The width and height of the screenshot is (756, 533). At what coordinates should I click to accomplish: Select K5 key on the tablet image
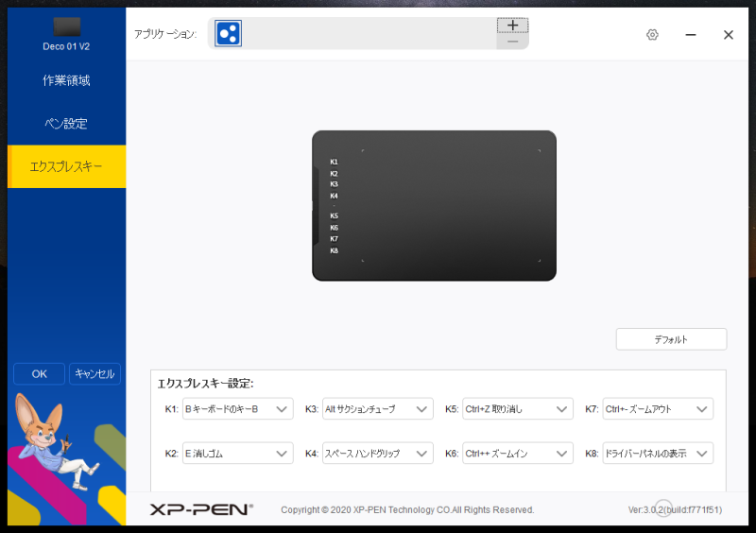335,216
